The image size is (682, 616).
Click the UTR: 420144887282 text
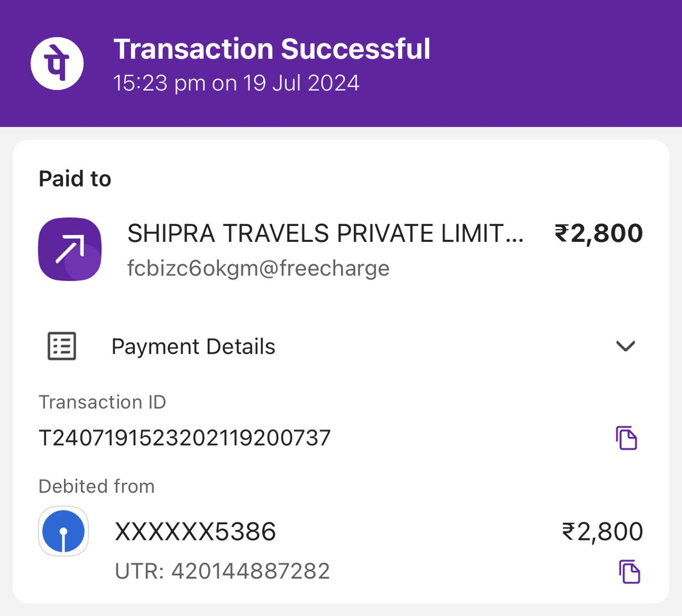click(223, 571)
